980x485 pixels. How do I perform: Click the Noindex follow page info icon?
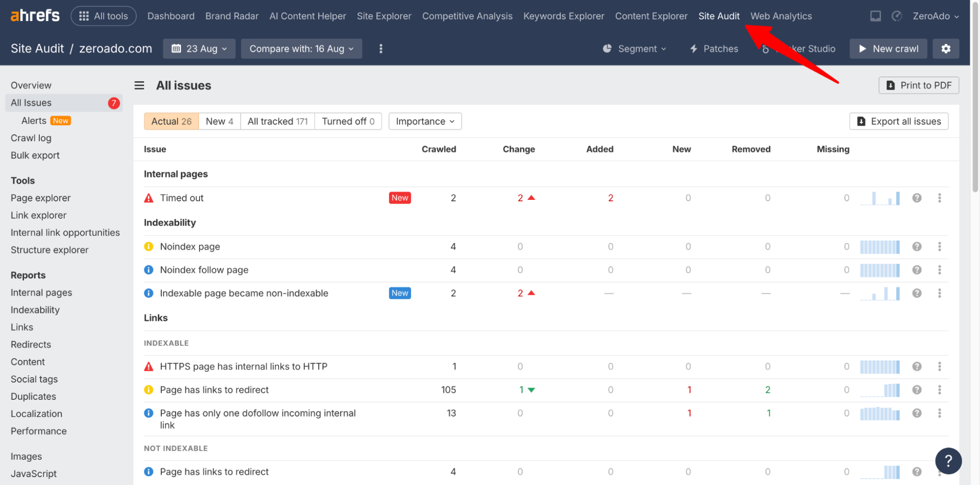(149, 270)
